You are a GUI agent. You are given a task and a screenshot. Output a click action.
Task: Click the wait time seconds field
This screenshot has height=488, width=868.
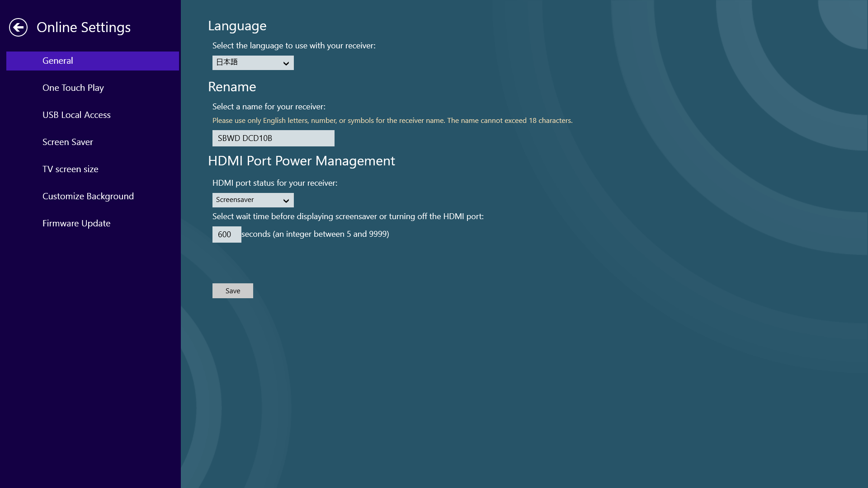coord(226,234)
